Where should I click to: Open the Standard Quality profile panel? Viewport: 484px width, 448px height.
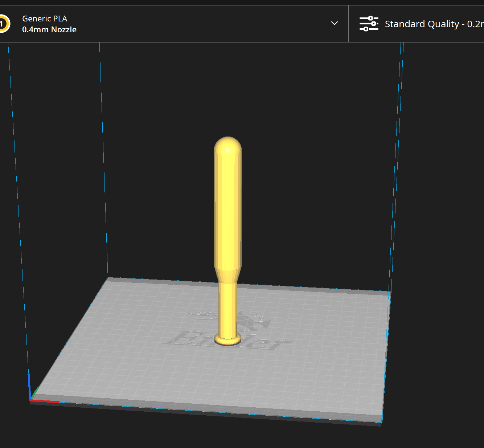(x=416, y=24)
